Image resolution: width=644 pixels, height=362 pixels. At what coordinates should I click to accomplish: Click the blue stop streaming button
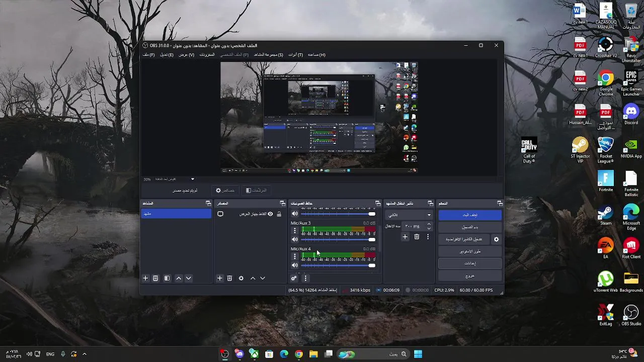tap(470, 215)
